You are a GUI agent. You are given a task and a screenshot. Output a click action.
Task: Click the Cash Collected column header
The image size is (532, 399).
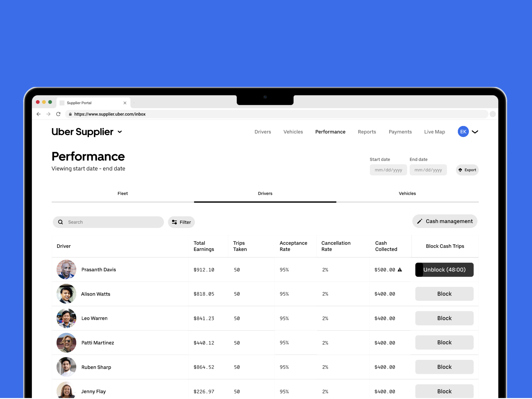tap(386, 246)
